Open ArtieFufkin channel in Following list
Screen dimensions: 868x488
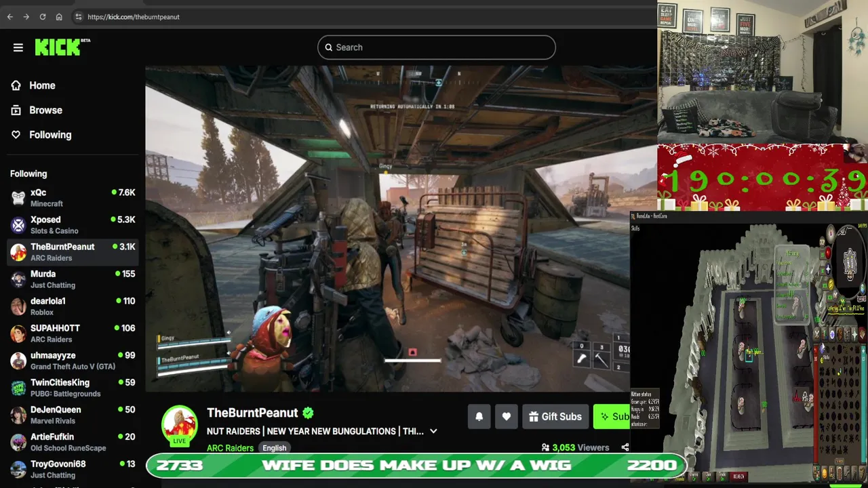[x=73, y=442]
